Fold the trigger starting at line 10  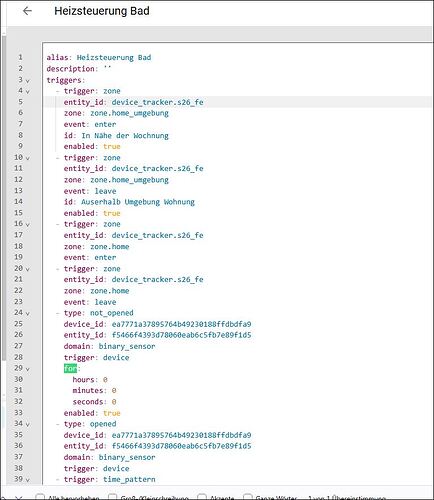(28, 158)
